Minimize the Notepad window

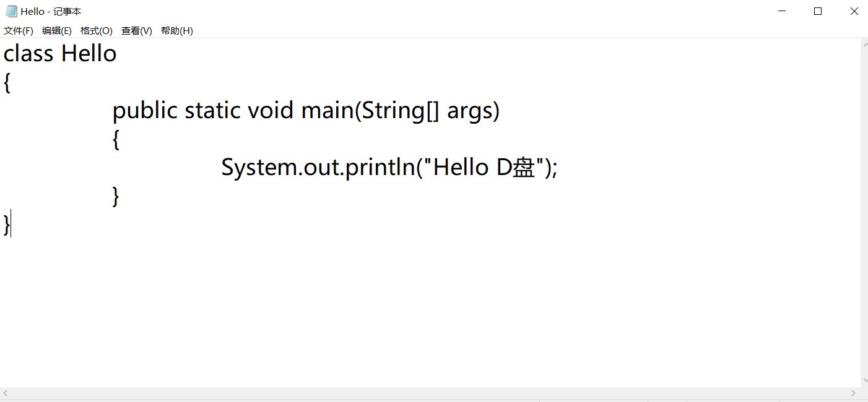782,11
